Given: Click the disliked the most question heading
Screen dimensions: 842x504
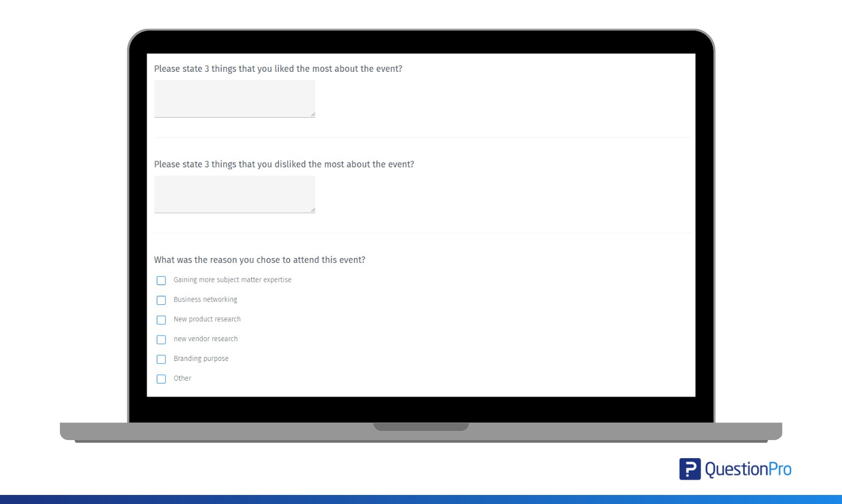Looking at the screenshot, I should [284, 165].
